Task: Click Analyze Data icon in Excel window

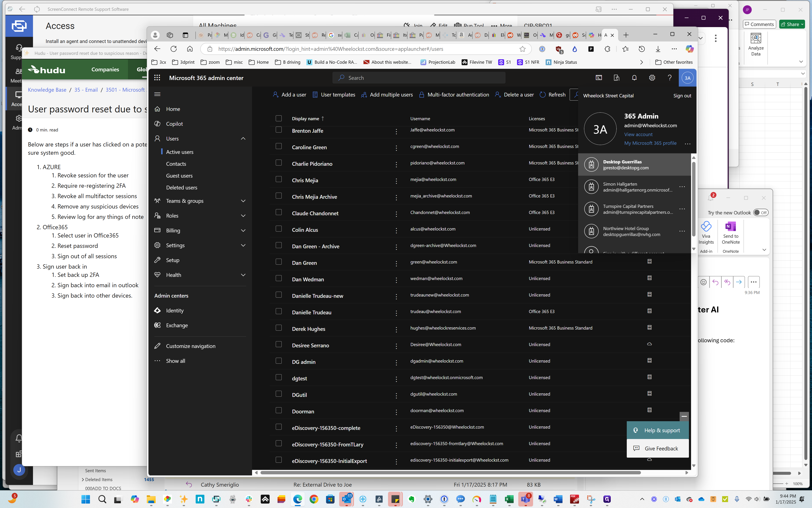Action: click(756, 44)
